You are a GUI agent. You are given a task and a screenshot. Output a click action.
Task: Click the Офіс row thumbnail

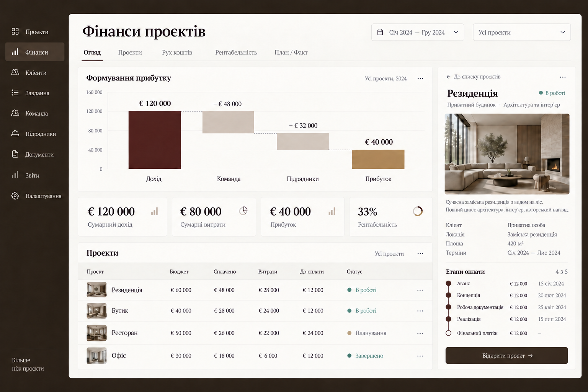coord(96,356)
